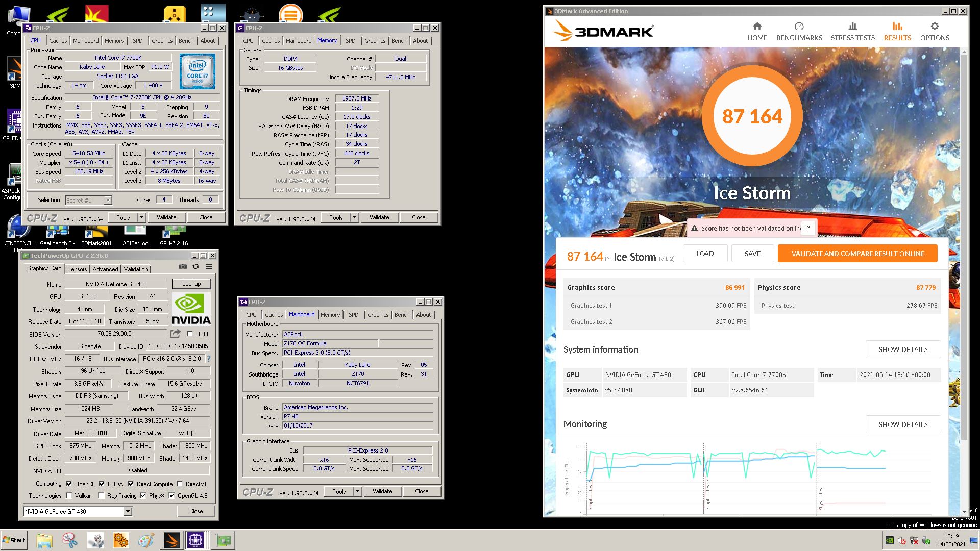The height and width of the screenshot is (551, 980).
Task: Switch to Caches tab in CPU-Z CPU window
Action: [58, 41]
